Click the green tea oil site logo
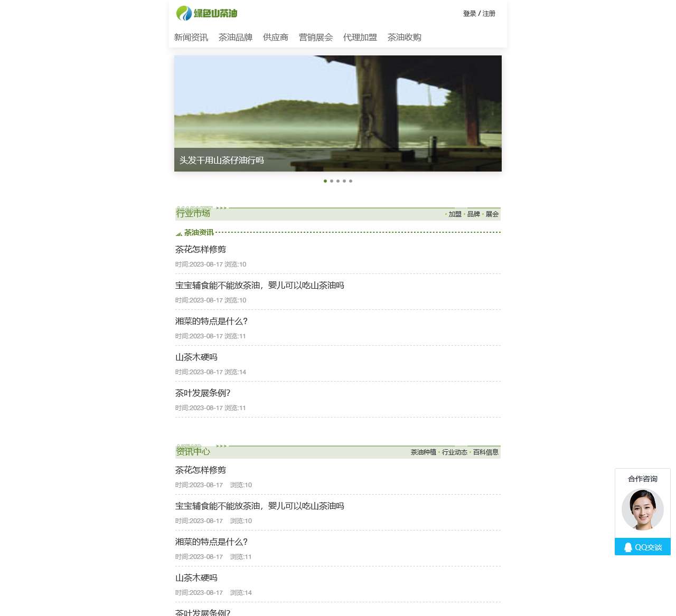The width and height of the screenshot is (676, 616). click(x=206, y=13)
